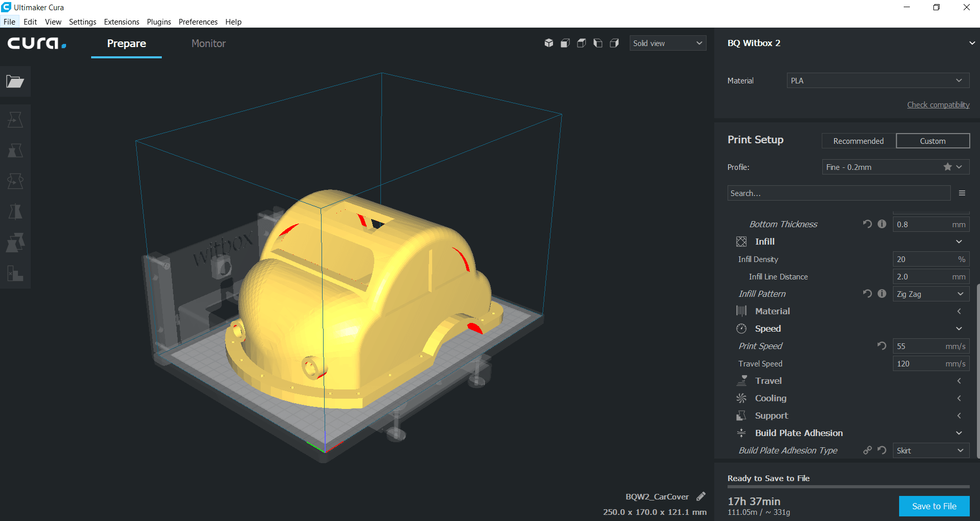Switch camera to 3D isometric view
The image size is (980, 521).
click(549, 43)
